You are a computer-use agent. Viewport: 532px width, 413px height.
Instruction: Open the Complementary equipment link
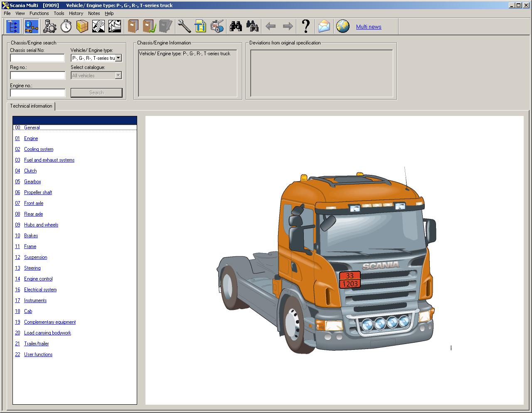tap(50, 322)
